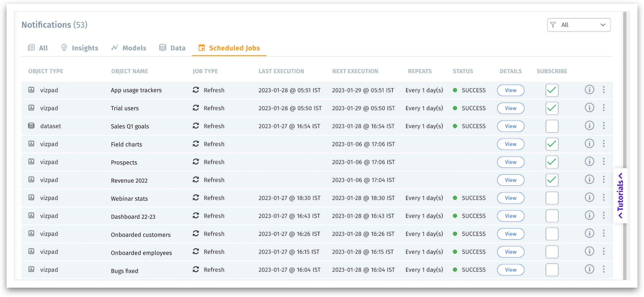Image resolution: width=644 pixels, height=297 pixels.
Task: Click refresh icon in Field charts row
Action: [x=196, y=144]
